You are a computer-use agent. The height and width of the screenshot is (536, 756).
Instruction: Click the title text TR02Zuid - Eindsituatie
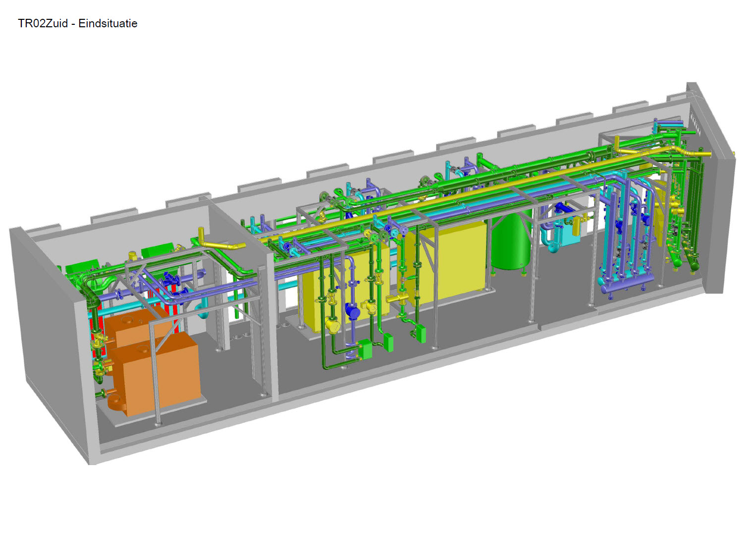pyautogui.click(x=78, y=23)
